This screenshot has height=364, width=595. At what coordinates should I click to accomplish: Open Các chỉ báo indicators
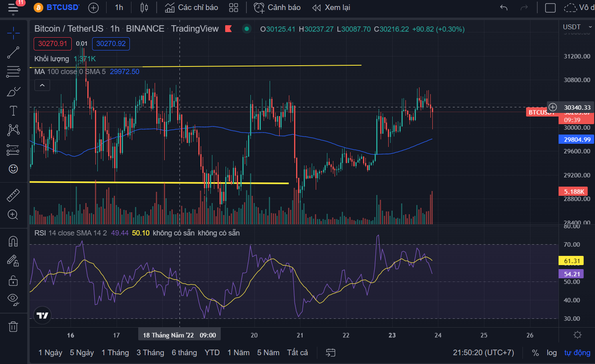tap(192, 8)
